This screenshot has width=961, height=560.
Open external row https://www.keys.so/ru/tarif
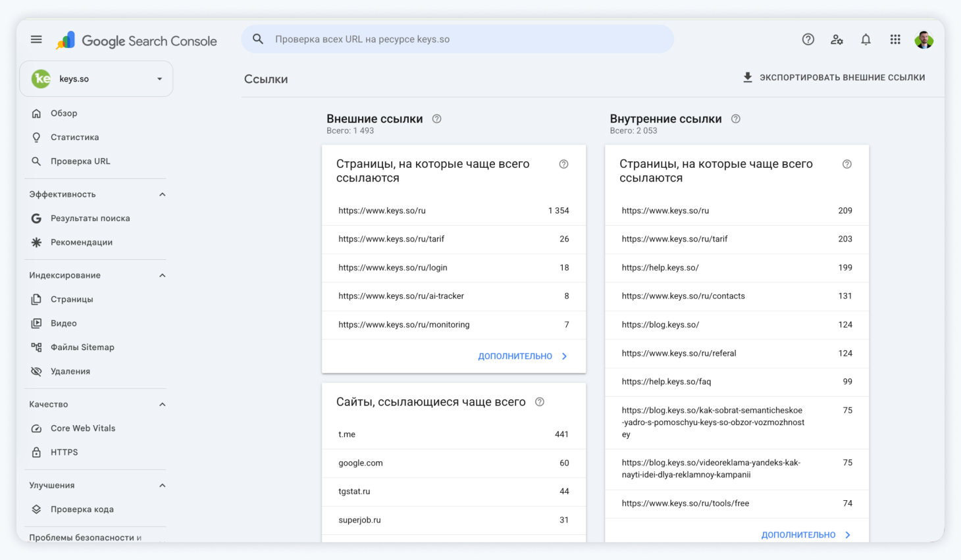tap(454, 240)
